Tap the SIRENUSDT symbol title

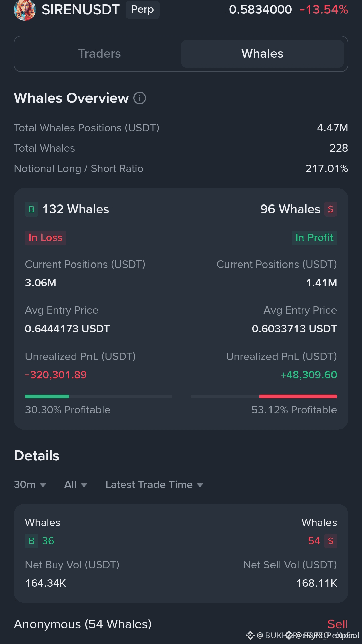(80, 10)
